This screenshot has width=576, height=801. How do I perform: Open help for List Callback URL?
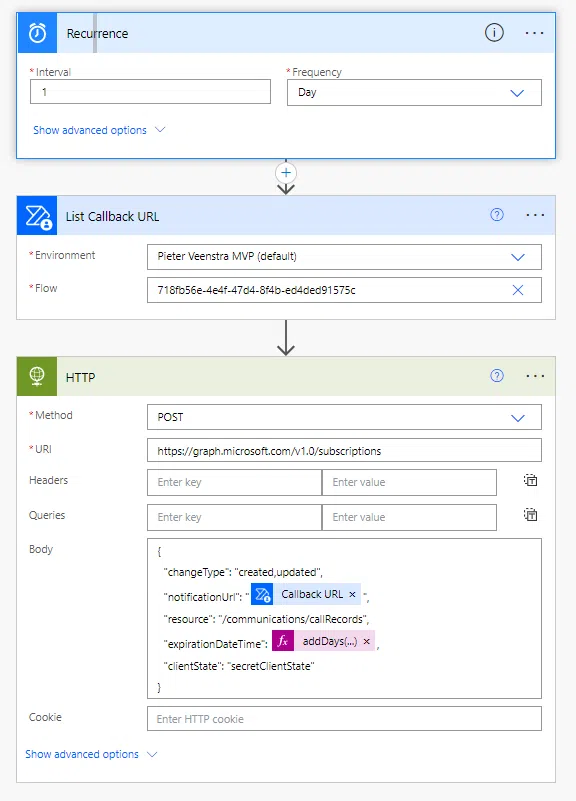497,215
